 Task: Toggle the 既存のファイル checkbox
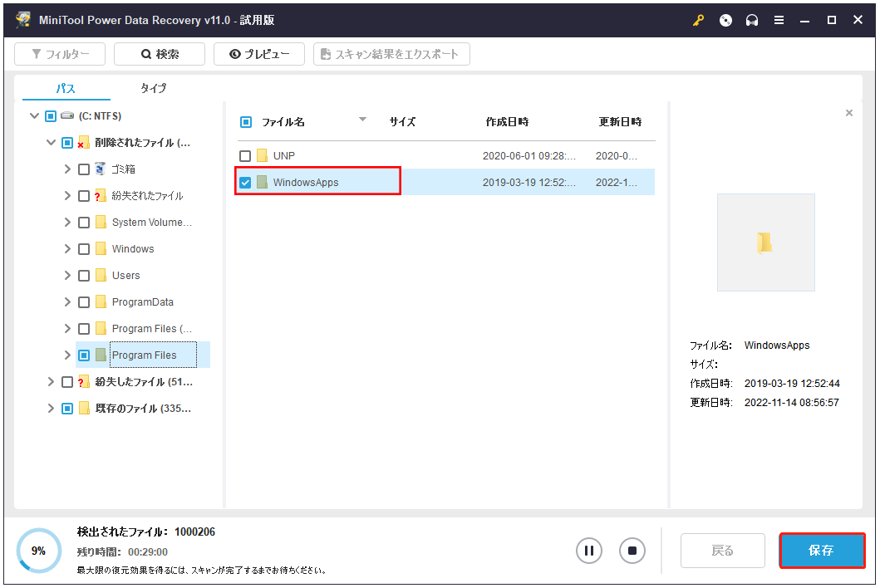click(x=67, y=409)
